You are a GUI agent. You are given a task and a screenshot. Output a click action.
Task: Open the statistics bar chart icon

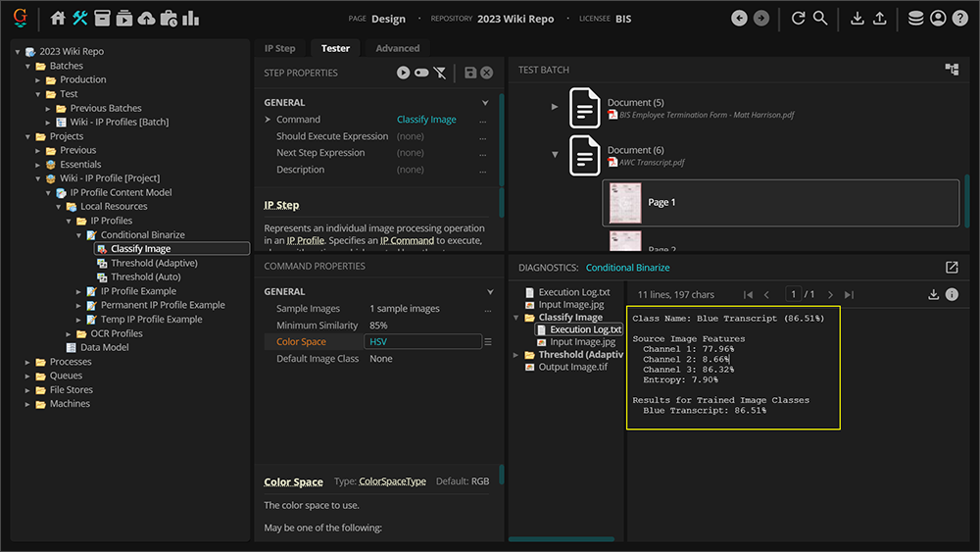click(190, 18)
